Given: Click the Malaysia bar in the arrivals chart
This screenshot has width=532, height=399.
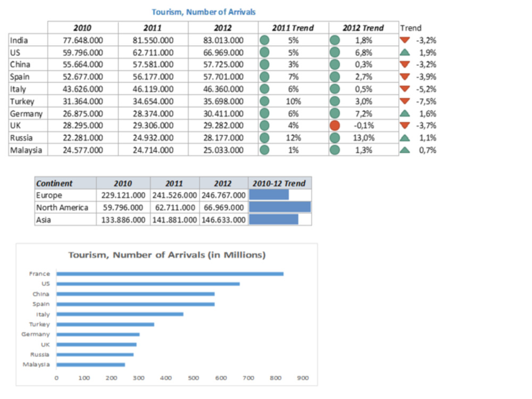Looking at the screenshot, I should [90, 365].
